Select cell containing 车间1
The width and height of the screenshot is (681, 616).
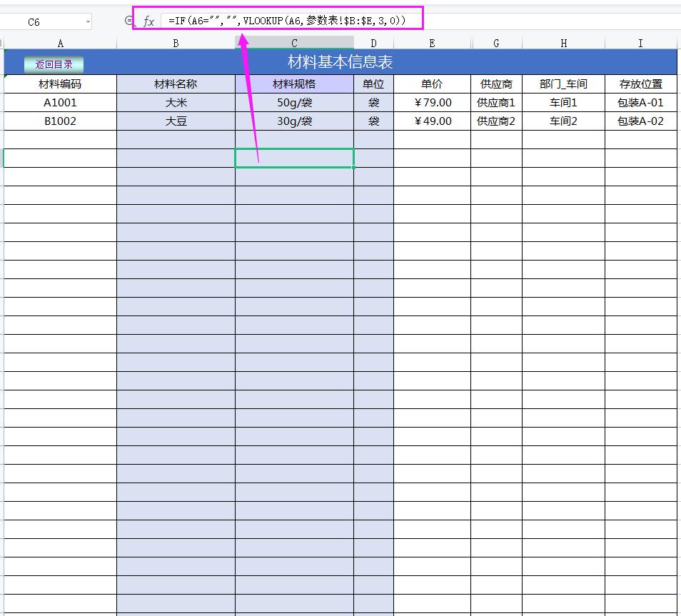point(564,103)
